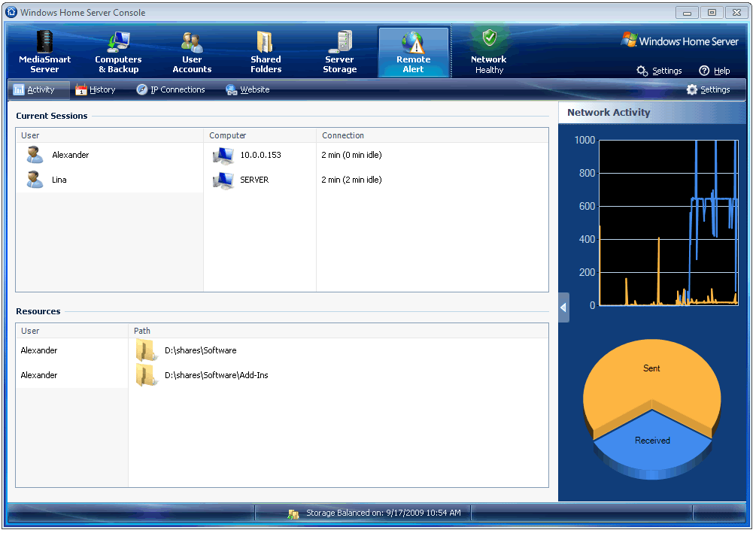This screenshot has height=533, width=756.
Task: Sort sessions by Connection column header
Action: click(433, 135)
